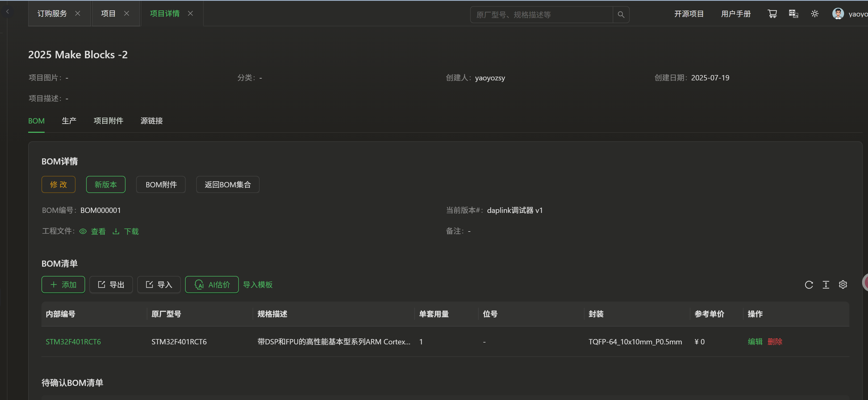The height and width of the screenshot is (400, 868).
Task: Click the 导入模板 link
Action: (x=257, y=285)
